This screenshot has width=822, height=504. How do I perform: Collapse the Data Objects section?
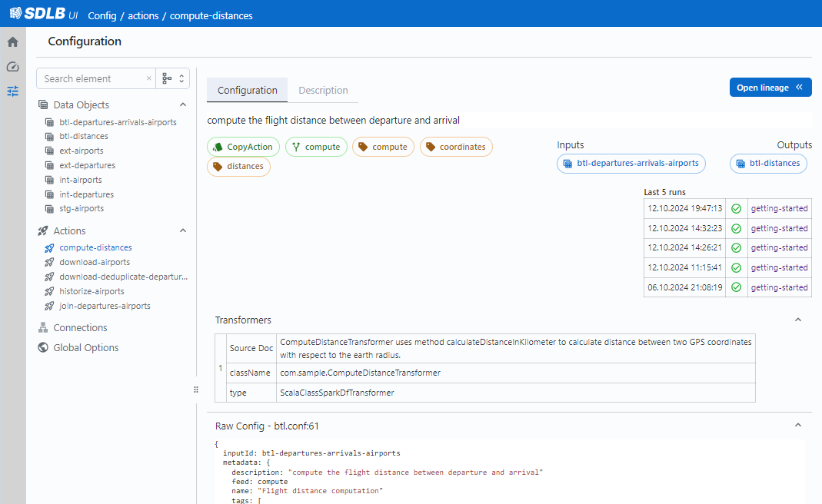[x=183, y=105]
